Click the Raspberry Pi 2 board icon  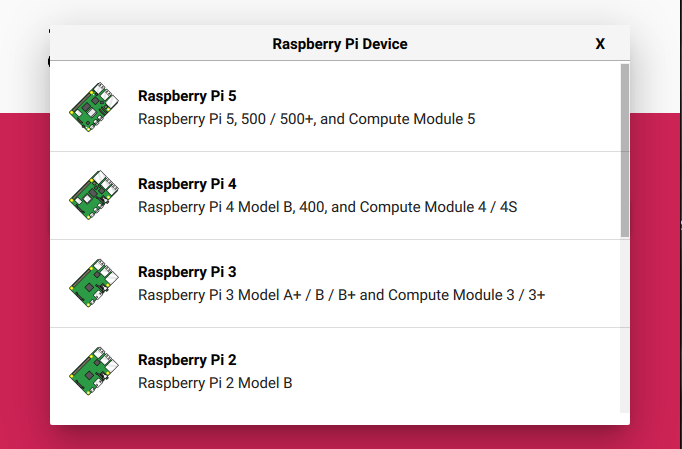[x=94, y=371]
